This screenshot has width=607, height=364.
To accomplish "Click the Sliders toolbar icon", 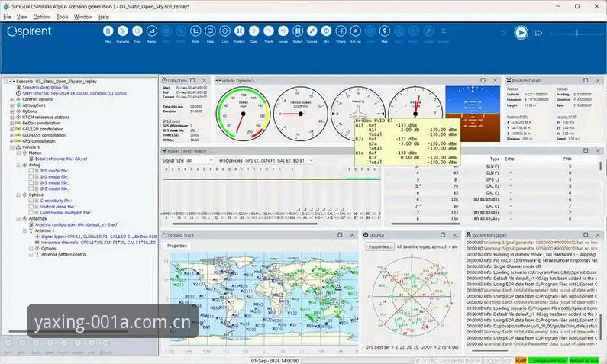I will coord(298,31).
